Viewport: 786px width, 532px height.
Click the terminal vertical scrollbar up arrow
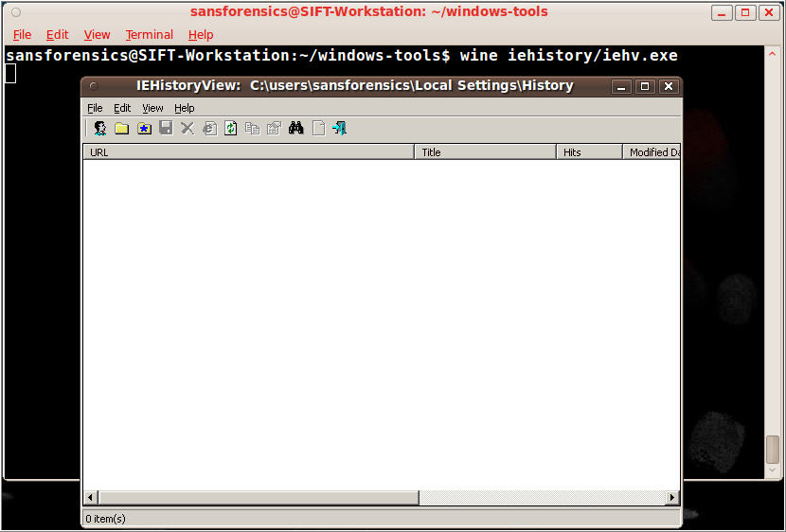(772, 54)
